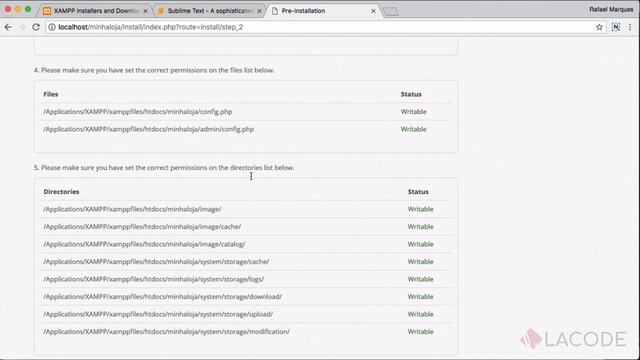Viewport: 640px width, 360px height.
Task: Click the Status header in Files table
Action: 411,94
